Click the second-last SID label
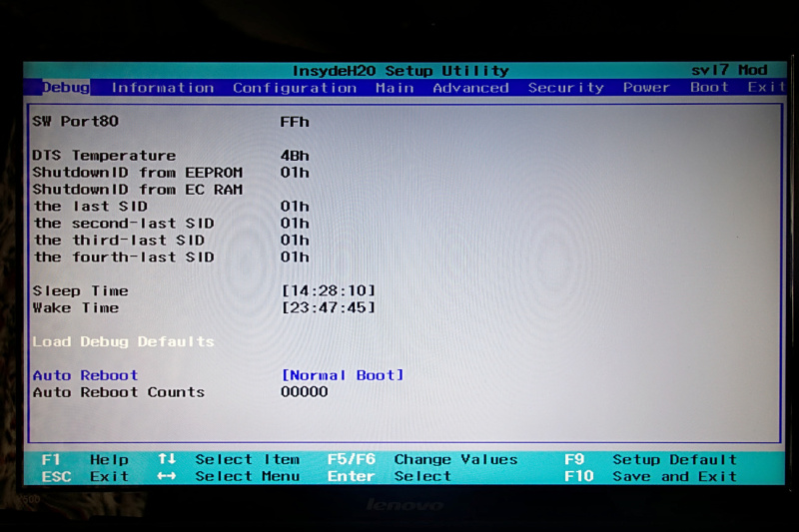799x532 pixels. (x=124, y=223)
